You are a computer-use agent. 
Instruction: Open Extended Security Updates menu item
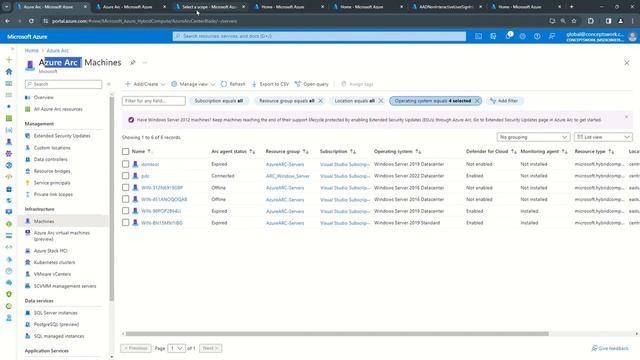(x=62, y=136)
